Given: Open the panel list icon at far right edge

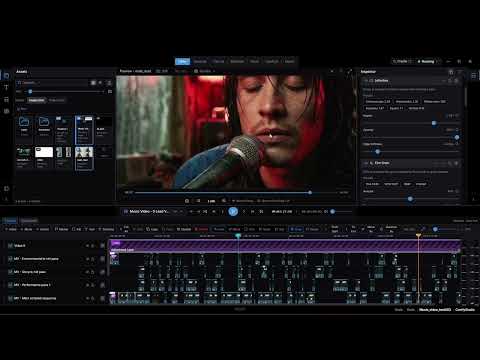Looking at the screenshot, I should [473, 76].
